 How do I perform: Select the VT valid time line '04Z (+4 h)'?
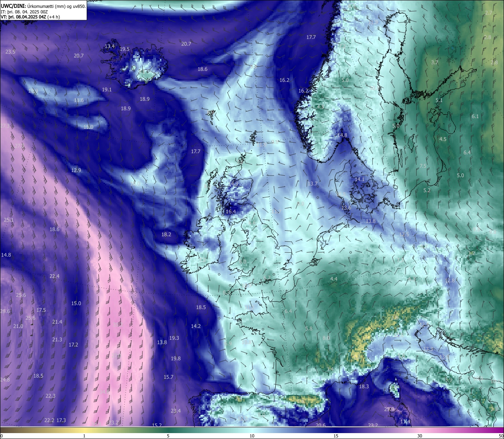30,17
